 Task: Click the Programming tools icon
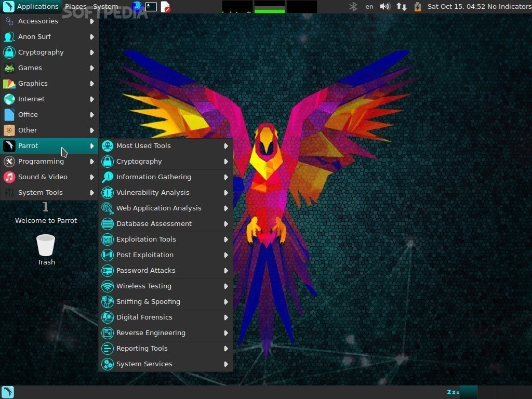point(9,162)
